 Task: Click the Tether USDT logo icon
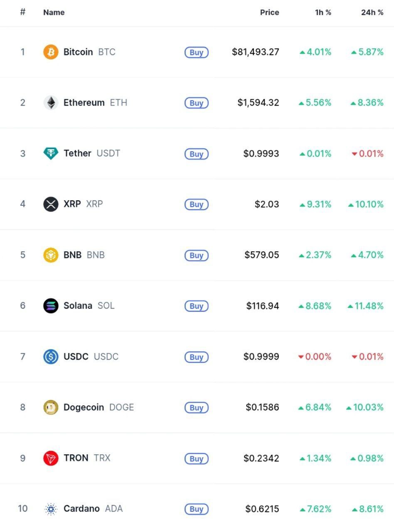point(51,153)
